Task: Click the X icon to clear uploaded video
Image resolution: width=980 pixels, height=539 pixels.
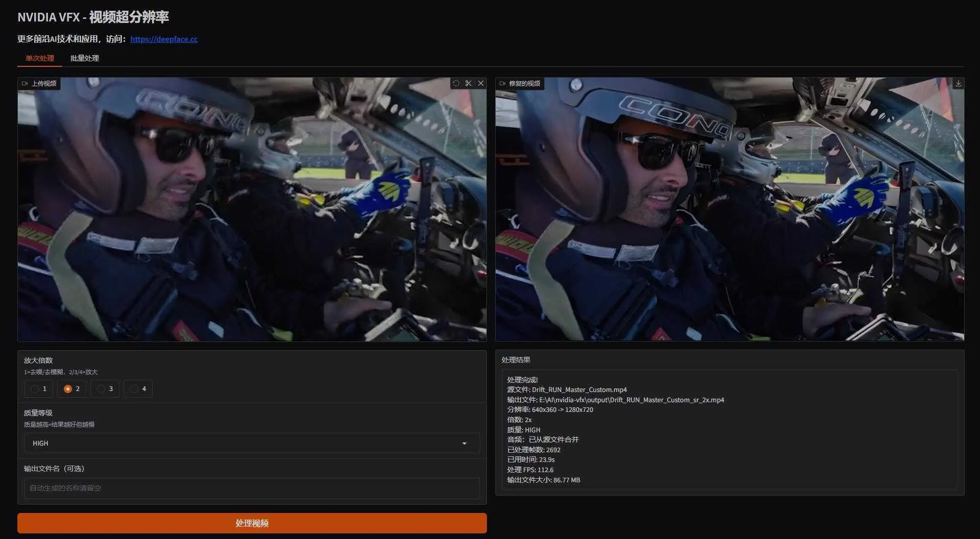Action: point(480,83)
